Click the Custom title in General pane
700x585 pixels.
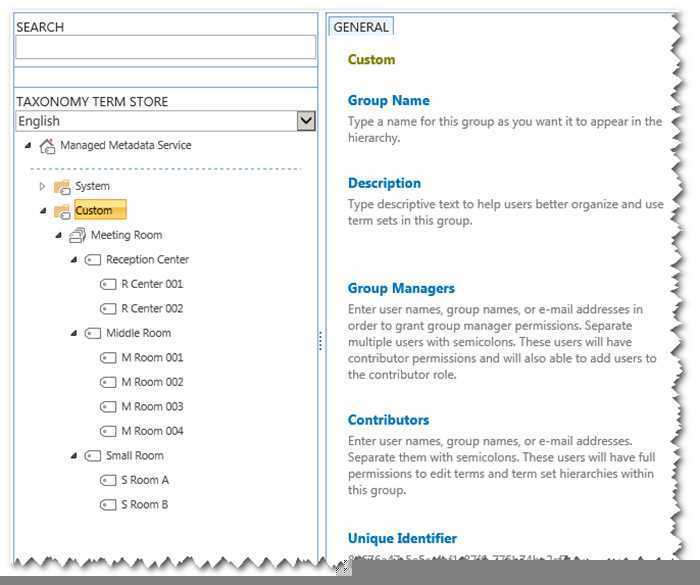point(371,60)
